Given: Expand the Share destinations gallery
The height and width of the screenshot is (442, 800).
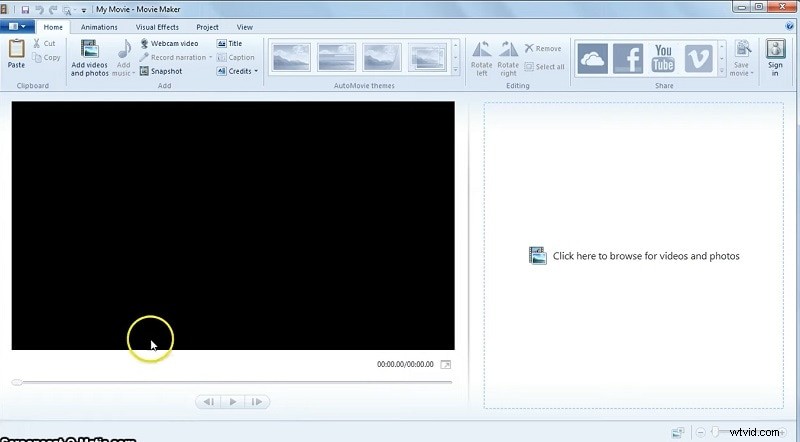Looking at the screenshot, I should coord(722,71).
